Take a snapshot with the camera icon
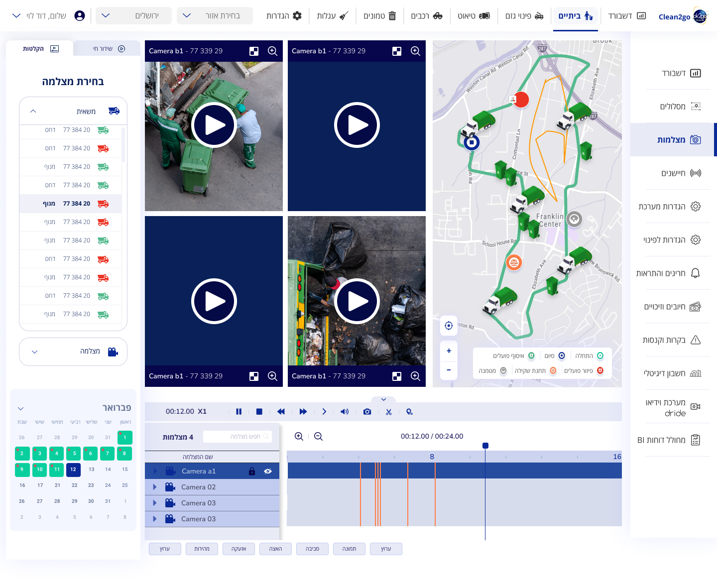 pyautogui.click(x=367, y=412)
